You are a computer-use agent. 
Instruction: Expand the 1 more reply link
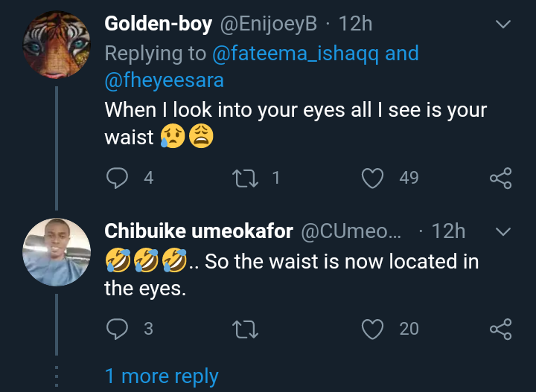162,376
